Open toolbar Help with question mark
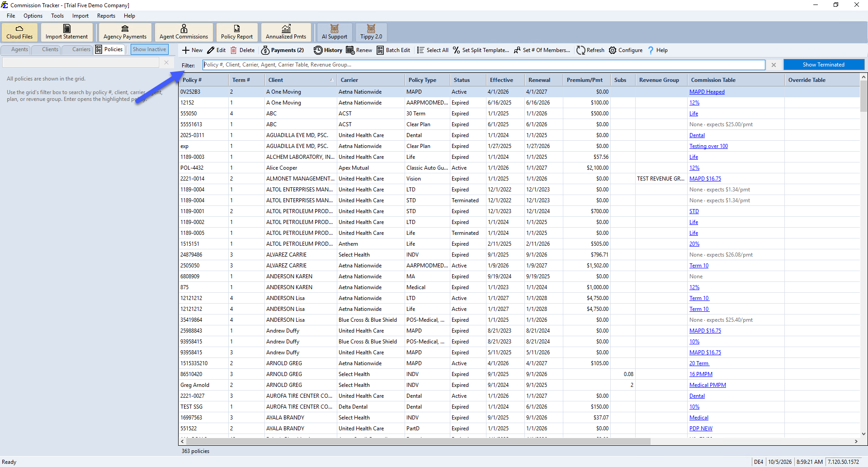Screen dimensions: 868x467 pyautogui.click(x=657, y=50)
